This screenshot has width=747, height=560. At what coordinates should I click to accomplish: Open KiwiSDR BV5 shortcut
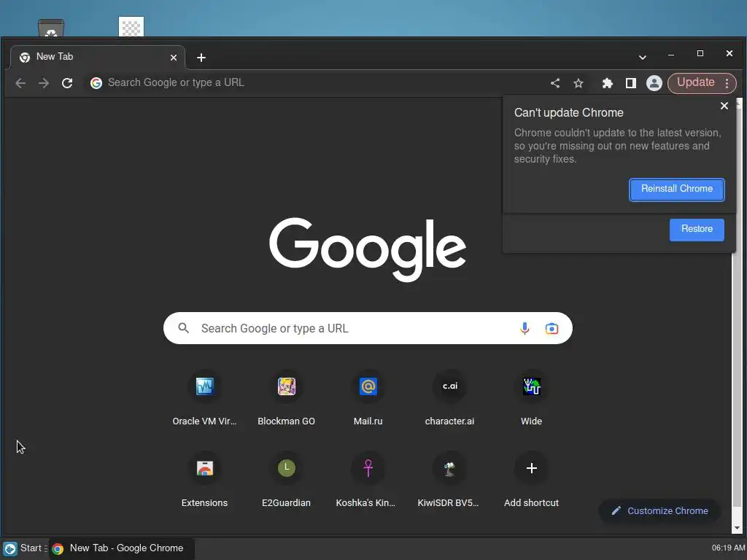click(x=449, y=480)
